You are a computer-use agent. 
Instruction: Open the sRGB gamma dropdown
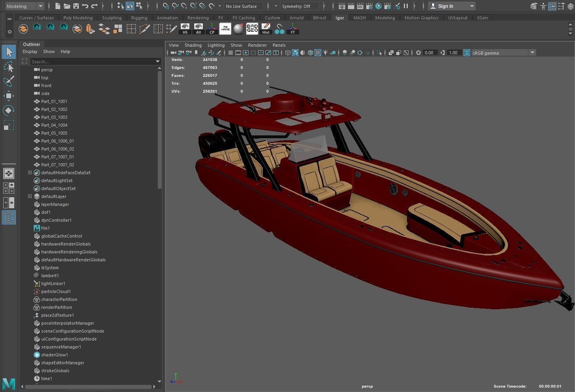504,53
